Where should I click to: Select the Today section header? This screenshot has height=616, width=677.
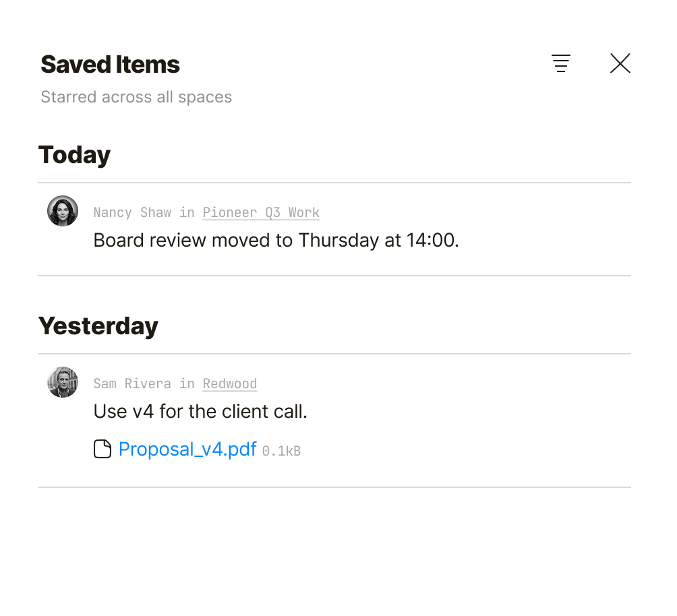click(x=74, y=155)
